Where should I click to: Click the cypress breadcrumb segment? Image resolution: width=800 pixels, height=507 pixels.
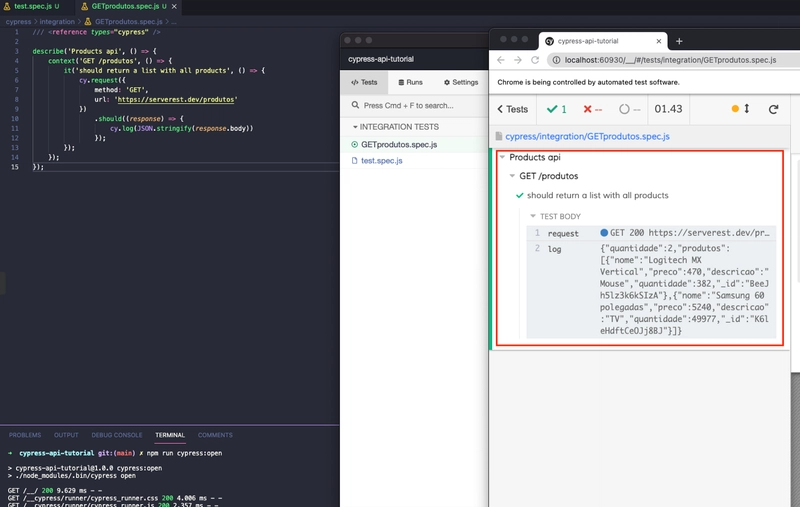pyautogui.click(x=18, y=21)
